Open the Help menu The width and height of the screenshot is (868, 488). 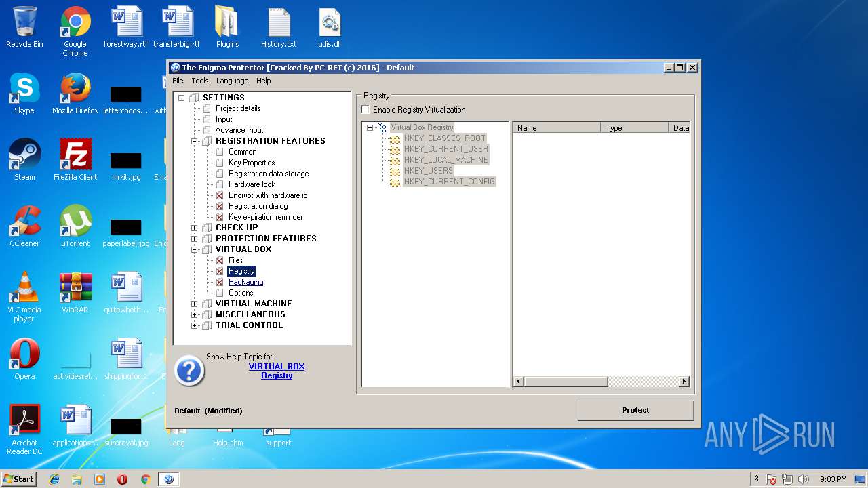point(264,81)
